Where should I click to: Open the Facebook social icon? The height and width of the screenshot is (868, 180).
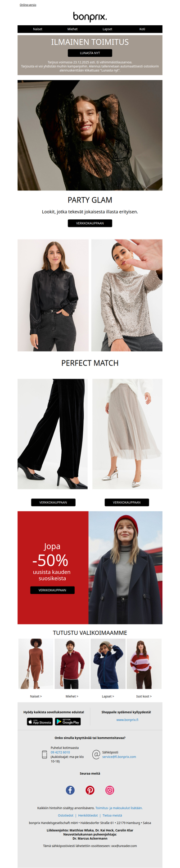[70, 790]
